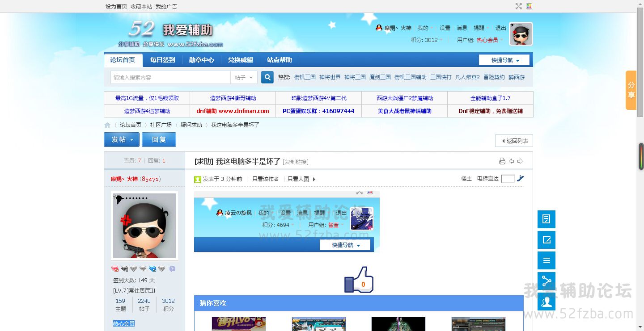Select the 论坛首页 tab
The height and width of the screenshot is (331, 644).
point(123,60)
